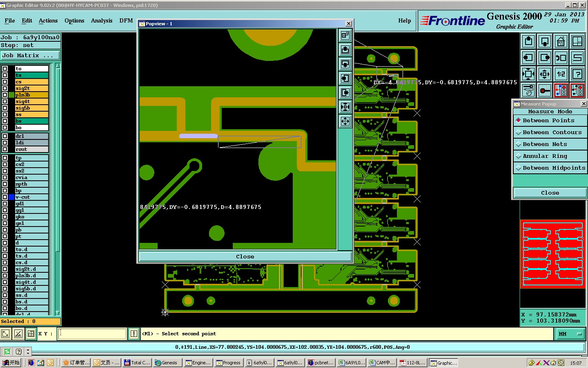Screen dimensions: 588x368
Task: Switch to Genesis taskbar item
Action: [x=167, y=363]
